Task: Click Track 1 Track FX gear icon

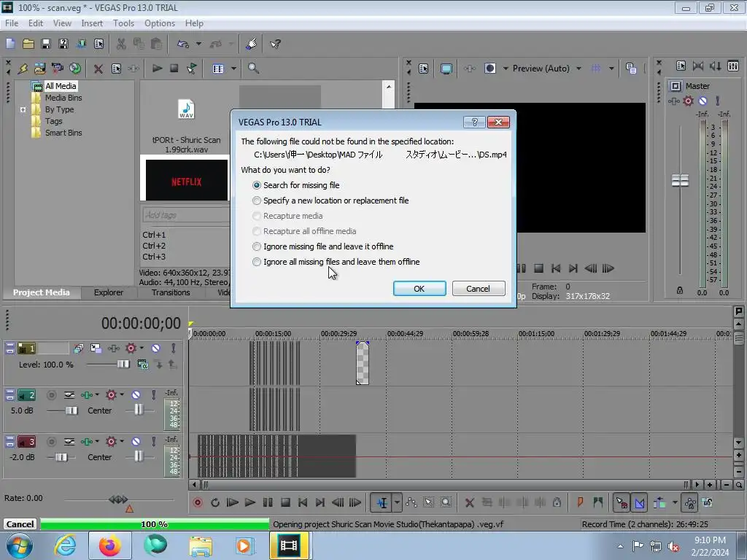Action: 131,348
